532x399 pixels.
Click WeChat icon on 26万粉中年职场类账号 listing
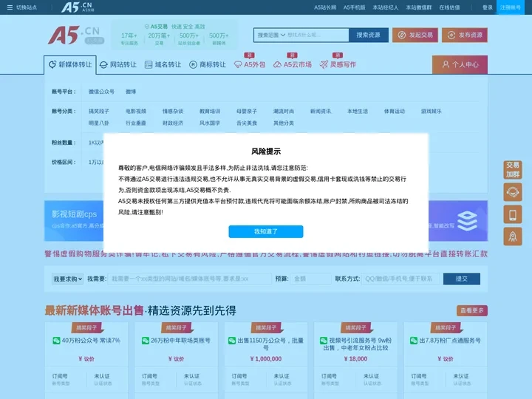[146, 341]
